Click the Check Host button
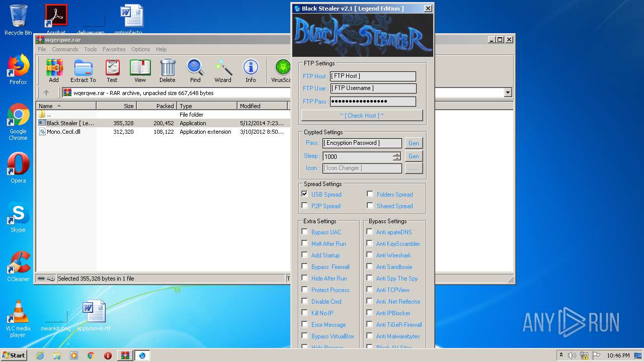Viewport: 644px width, 362px height. point(362,115)
